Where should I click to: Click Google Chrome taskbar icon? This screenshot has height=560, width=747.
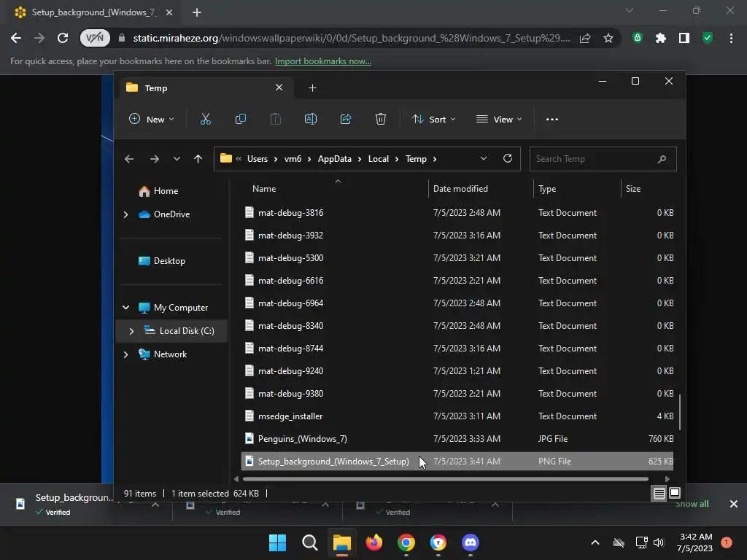point(406,542)
